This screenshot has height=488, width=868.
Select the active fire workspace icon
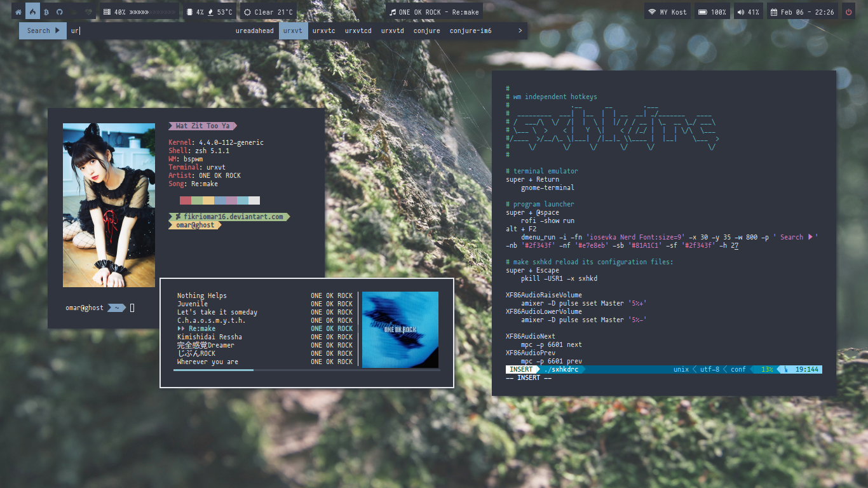32,11
